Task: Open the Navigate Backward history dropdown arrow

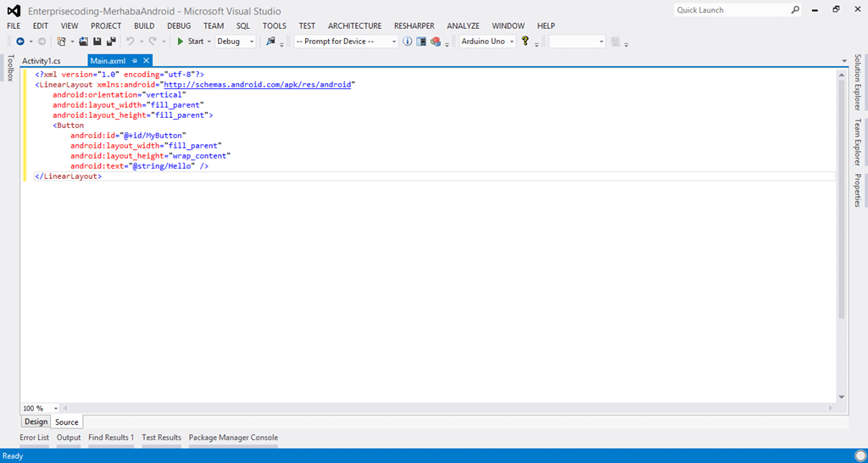Action: (x=31, y=42)
